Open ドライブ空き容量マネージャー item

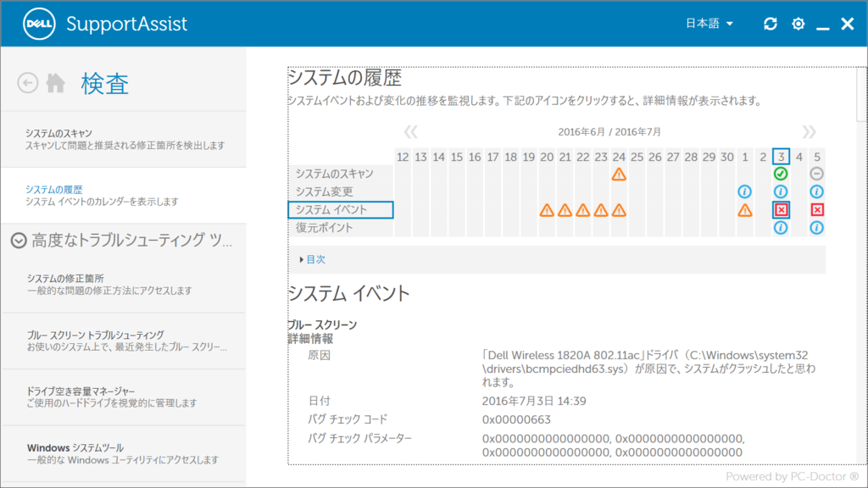point(124,397)
